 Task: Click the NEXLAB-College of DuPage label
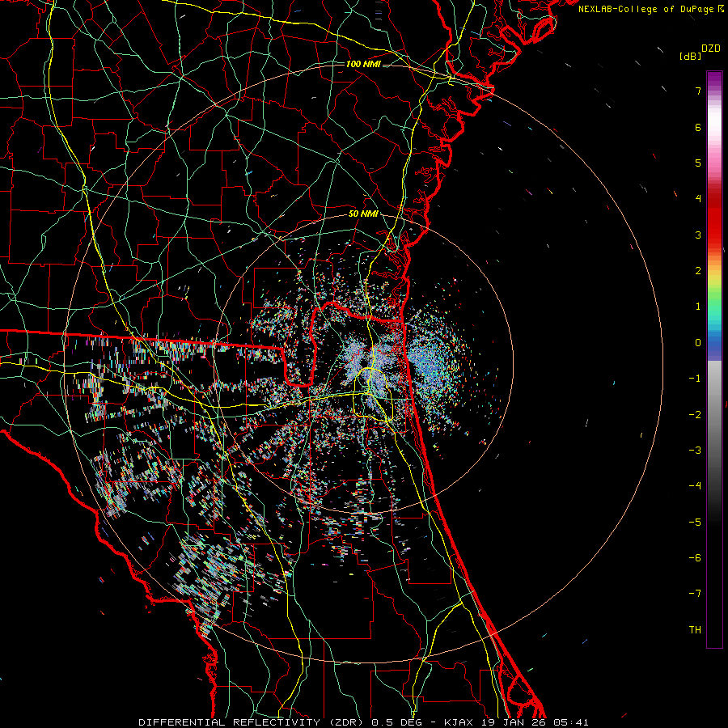[645, 9]
